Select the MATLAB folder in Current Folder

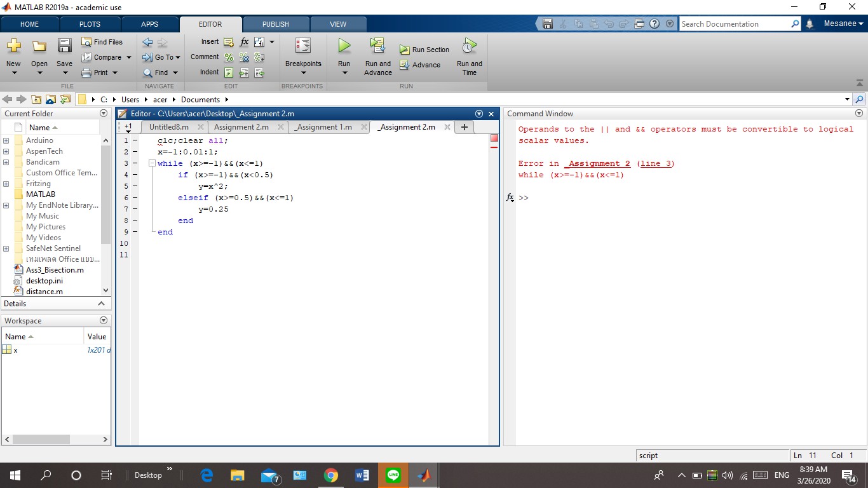click(x=41, y=194)
